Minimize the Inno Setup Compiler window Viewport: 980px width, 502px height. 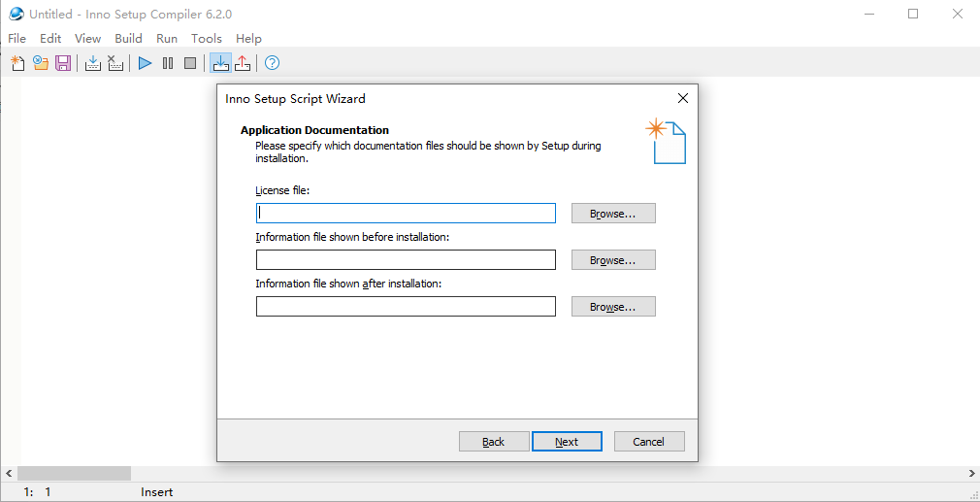click(x=869, y=14)
